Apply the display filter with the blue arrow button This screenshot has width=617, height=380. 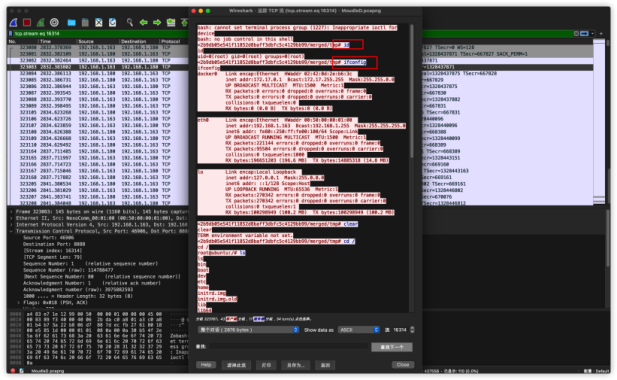tap(584, 34)
